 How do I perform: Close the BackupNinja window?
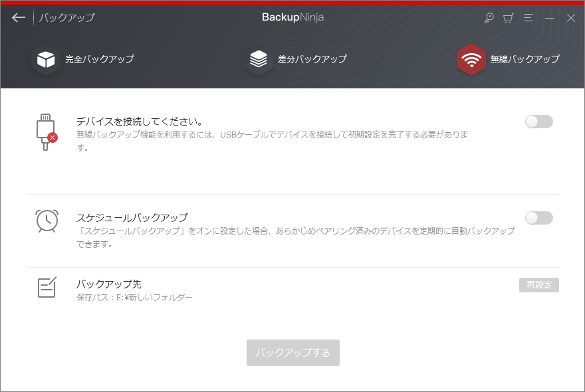571,18
